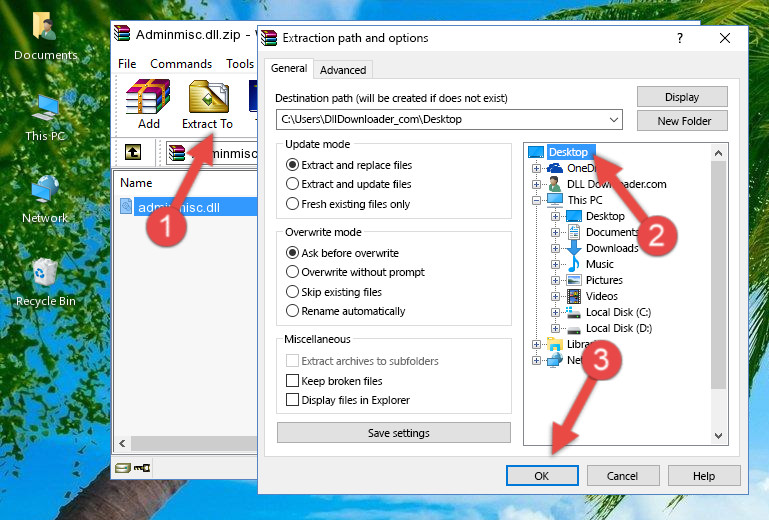Click the Local Disk (C:) drive icon
Screen dimensions: 769x520
coord(573,312)
